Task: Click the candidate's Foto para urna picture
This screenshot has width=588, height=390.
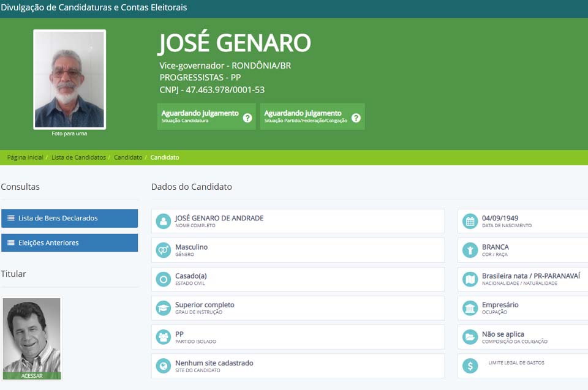Action: tap(69, 79)
